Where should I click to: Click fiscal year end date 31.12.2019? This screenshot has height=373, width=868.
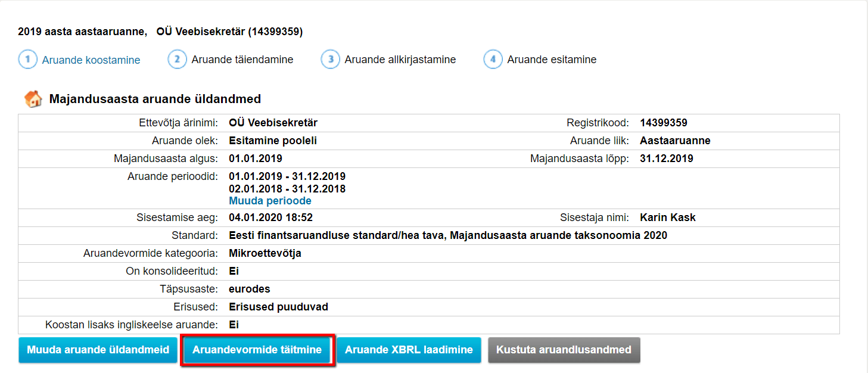(667, 159)
